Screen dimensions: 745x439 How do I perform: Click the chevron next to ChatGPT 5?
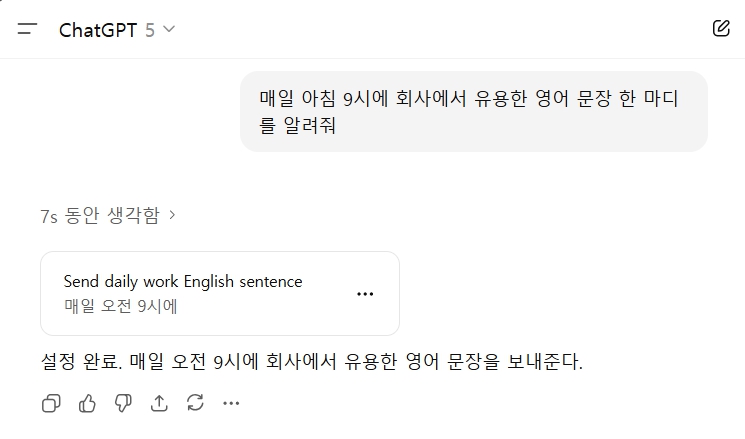(x=169, y=29)
